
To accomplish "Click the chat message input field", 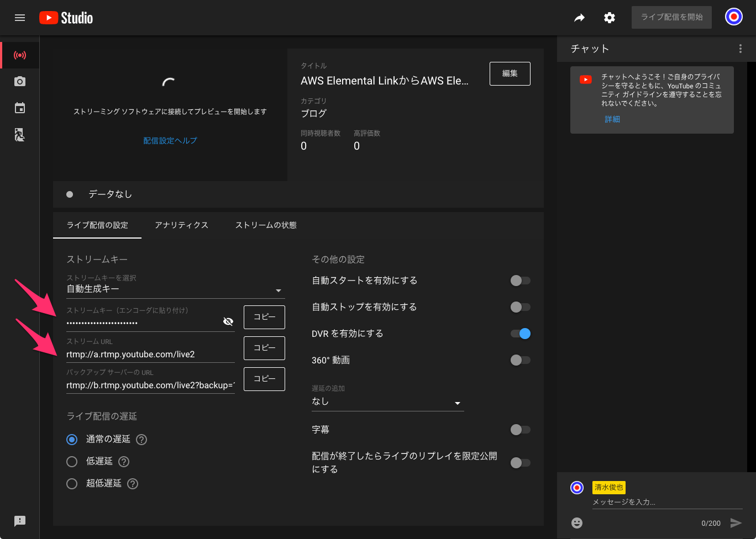I will [668, 502].
